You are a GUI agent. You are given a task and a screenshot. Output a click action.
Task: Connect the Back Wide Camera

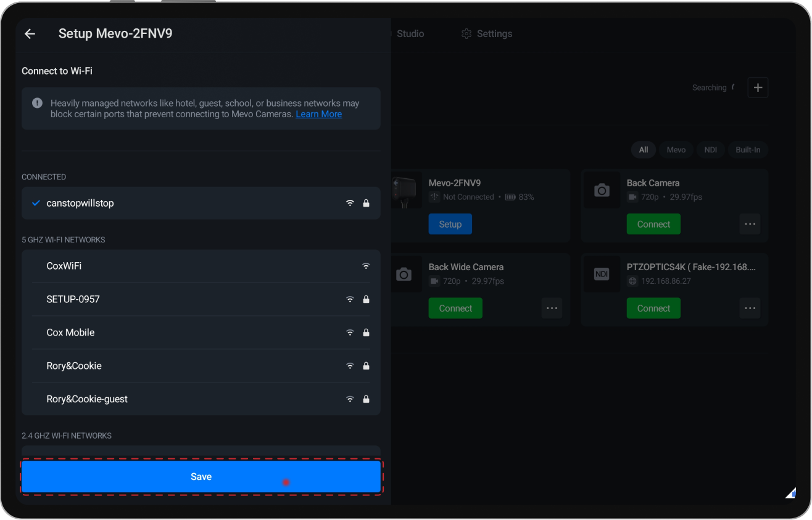[x=455, y=308]
